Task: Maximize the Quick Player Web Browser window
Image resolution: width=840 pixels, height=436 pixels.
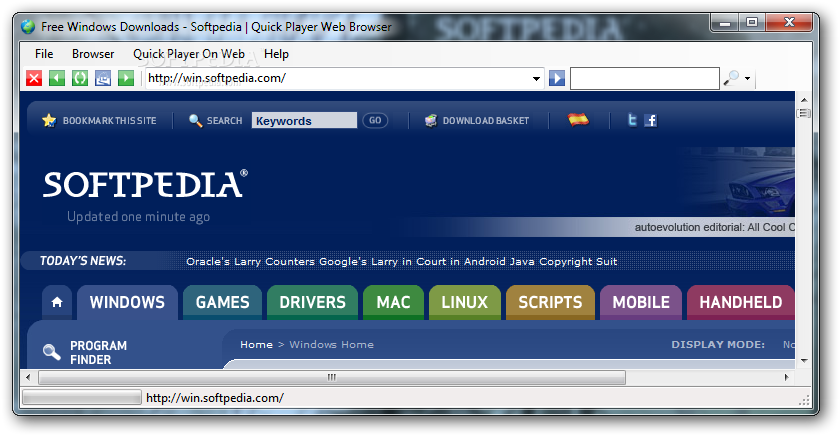Action: (752, 22)
